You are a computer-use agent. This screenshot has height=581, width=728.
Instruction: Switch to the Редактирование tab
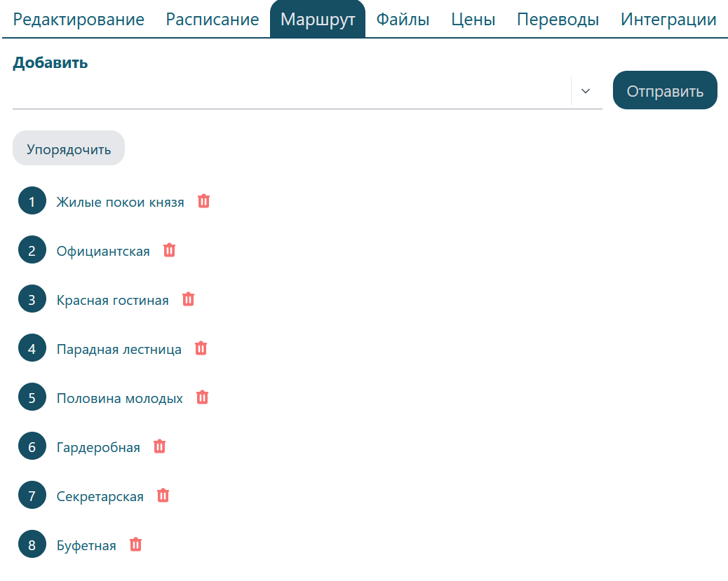click(79, 20)
